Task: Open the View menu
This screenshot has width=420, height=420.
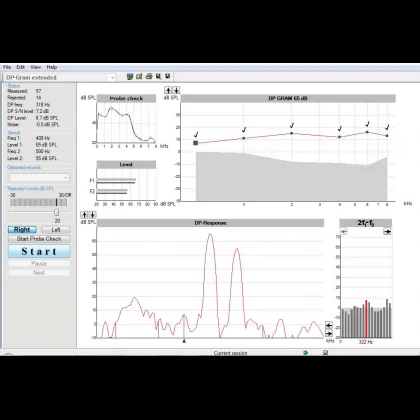Action: click(x=36, y=67)
